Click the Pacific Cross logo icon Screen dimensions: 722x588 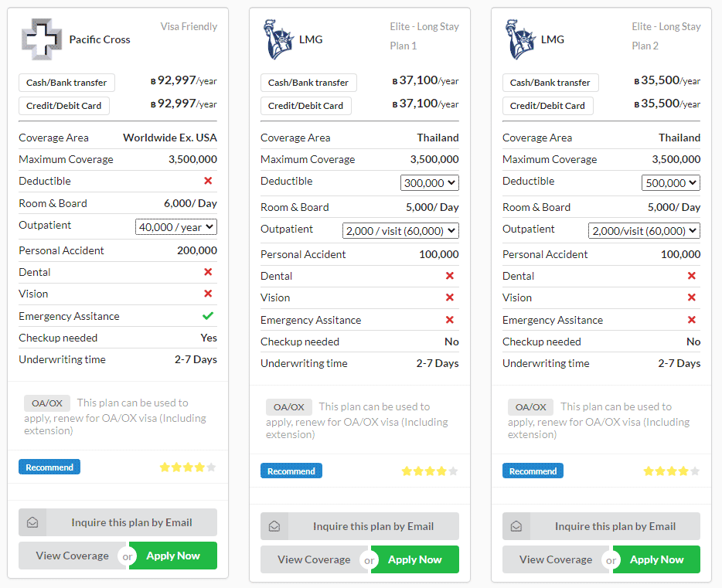[42, 39]
